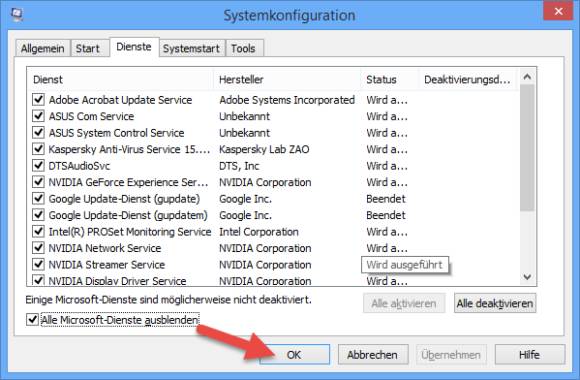The width and height of the screenshot is (580, 380).
Task: Uncheck Kaspersky Anti-Virus Service
Action: pyautogui.click(x=38, y=149)
